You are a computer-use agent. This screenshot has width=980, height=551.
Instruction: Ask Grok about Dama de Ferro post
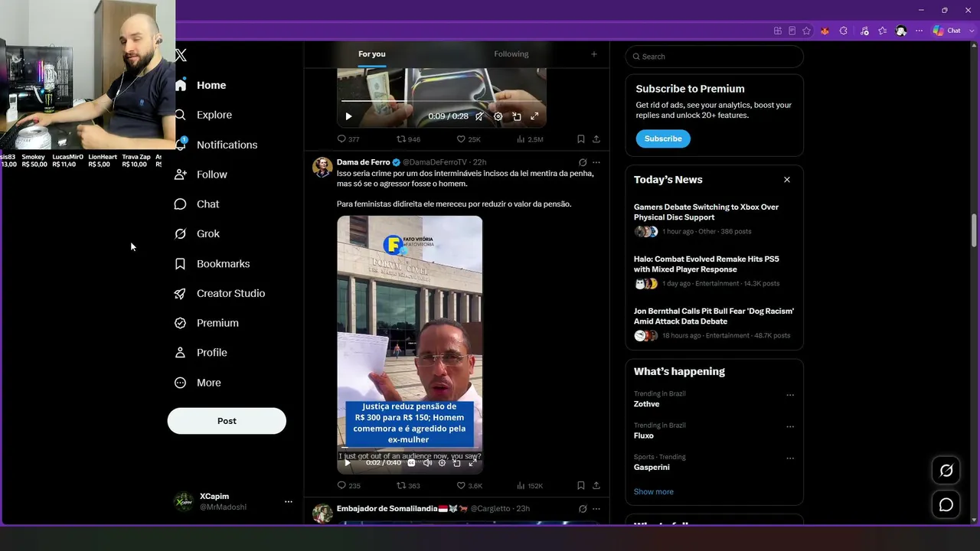(583, 162)
